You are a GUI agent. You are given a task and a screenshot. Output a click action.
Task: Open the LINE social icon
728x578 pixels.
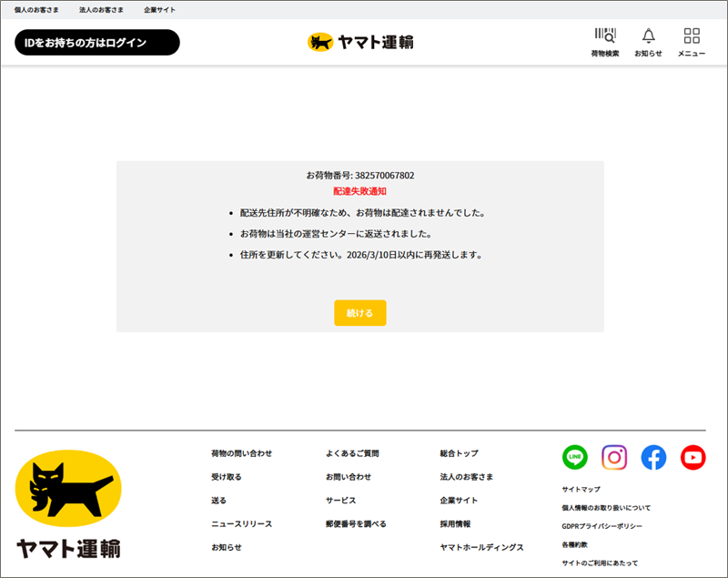(575, 457)
